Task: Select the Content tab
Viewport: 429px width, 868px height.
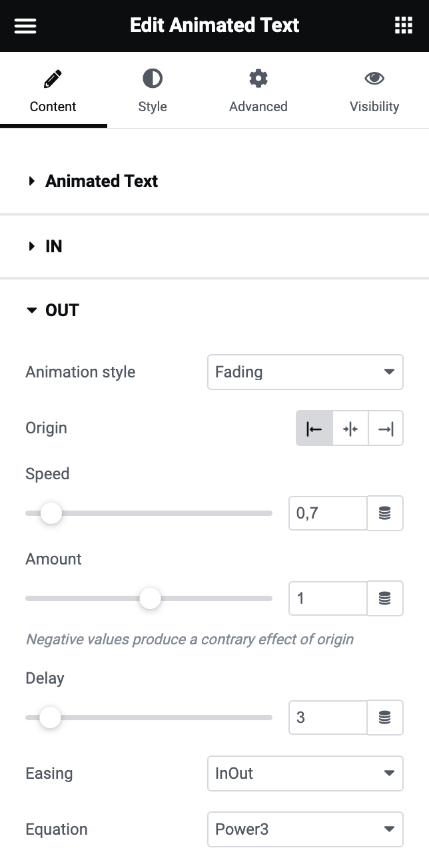Action: [53, 91]
